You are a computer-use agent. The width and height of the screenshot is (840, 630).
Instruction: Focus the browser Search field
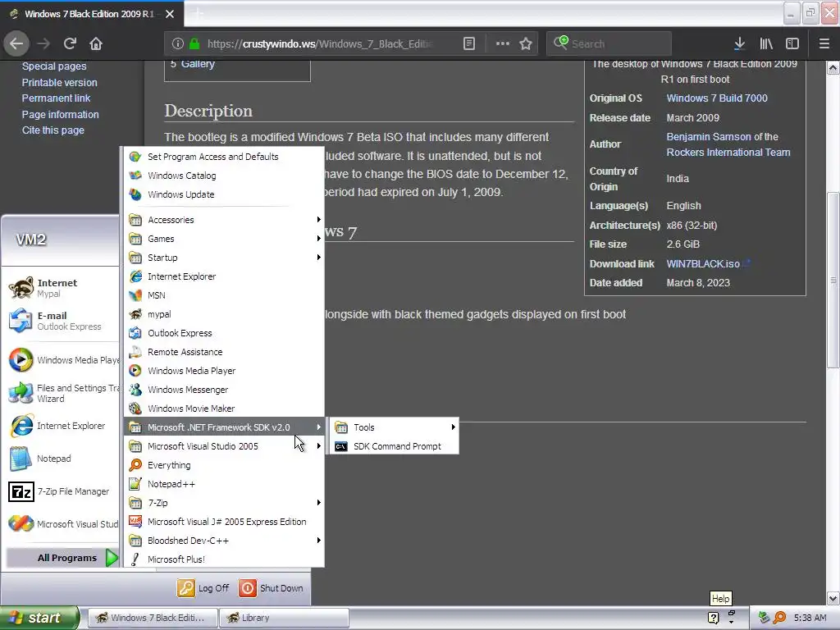609,43
